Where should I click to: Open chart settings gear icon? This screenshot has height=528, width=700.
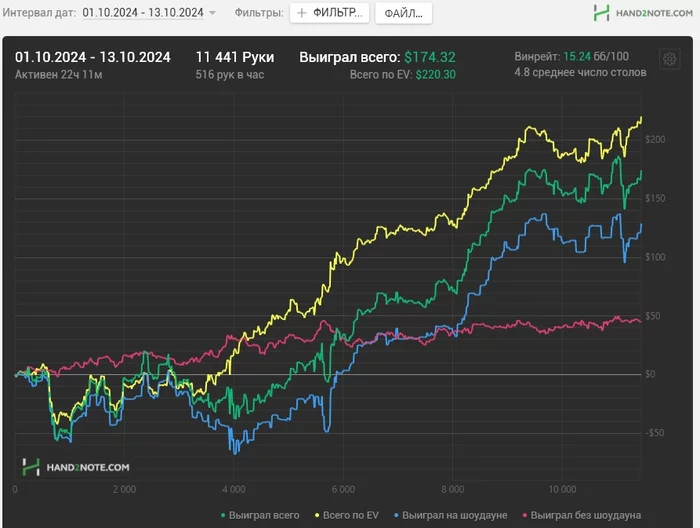(669, 59)
